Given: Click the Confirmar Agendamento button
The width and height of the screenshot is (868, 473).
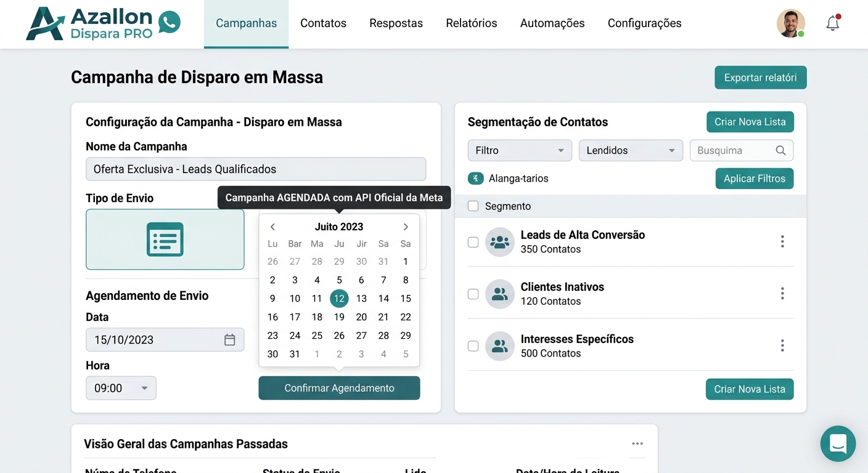Looking at the screenshot, I should coord(339,388).
